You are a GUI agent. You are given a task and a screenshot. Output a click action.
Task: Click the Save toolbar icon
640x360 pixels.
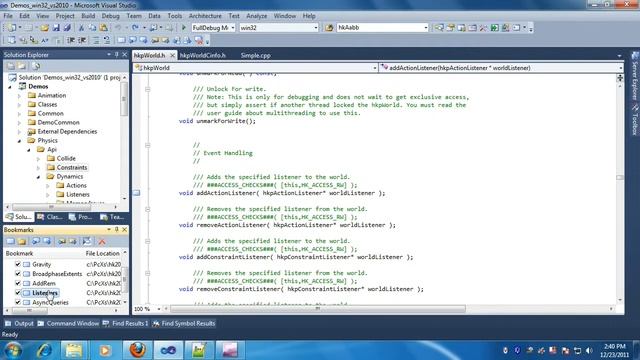click(56, 28)
